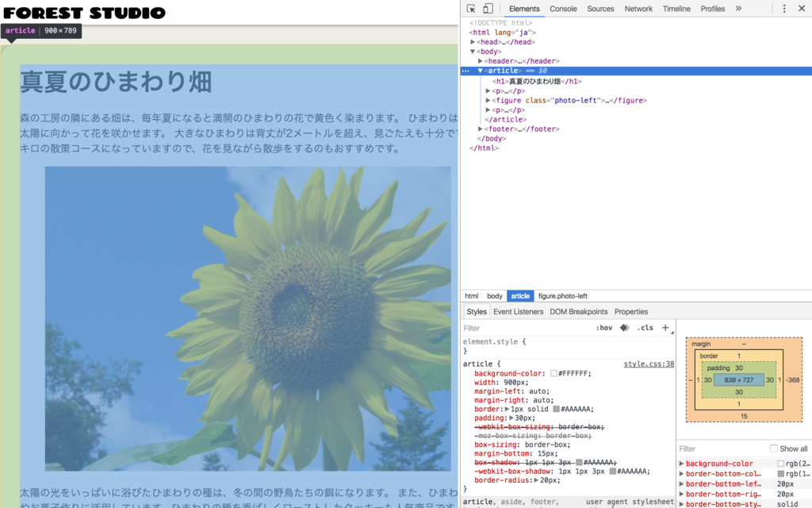Click the .cls class editor icon

tap(645, 328)
